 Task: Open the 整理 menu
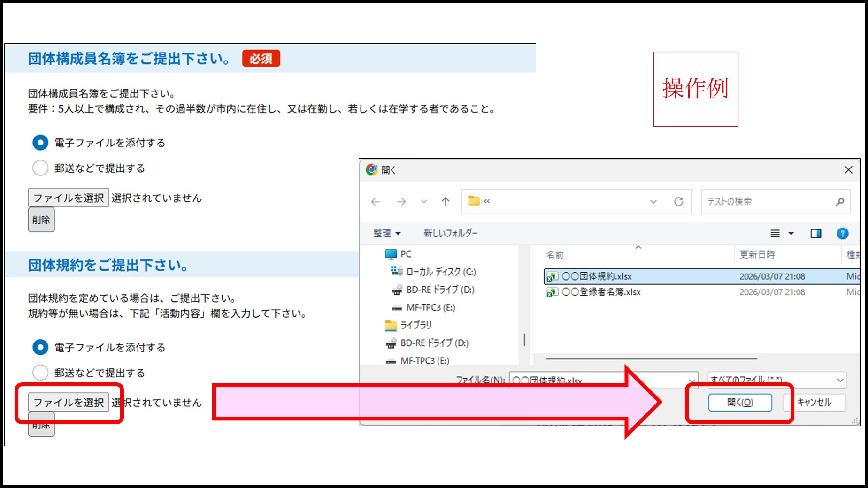386,233
